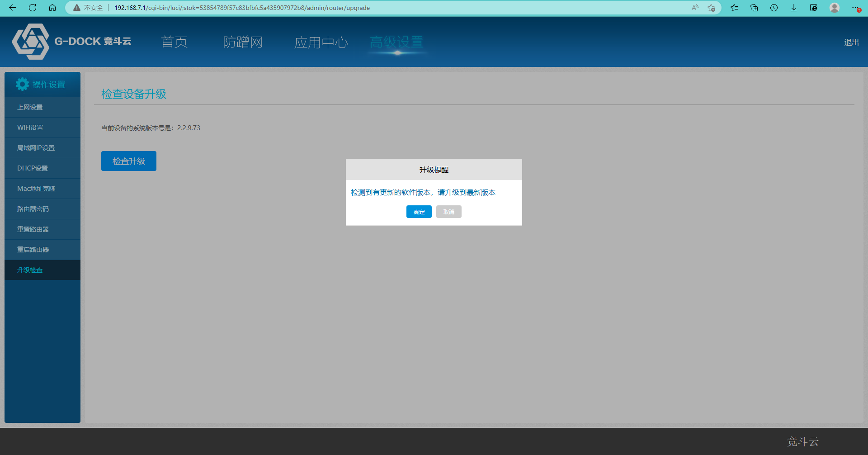Open the IE mode icon in toolbar
The height and width of the screenshot is (455, 868).
pos(814,8)
